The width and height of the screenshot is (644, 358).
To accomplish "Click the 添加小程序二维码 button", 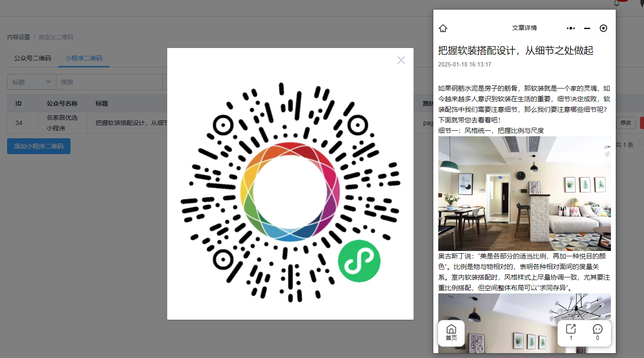I will 39,146.
